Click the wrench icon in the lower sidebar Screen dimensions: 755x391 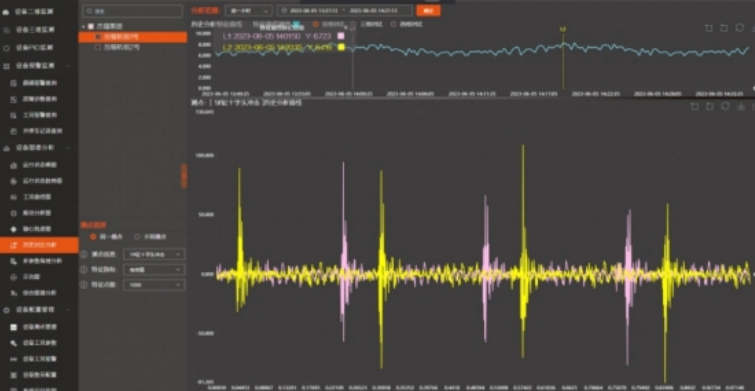tap(13, 343)
